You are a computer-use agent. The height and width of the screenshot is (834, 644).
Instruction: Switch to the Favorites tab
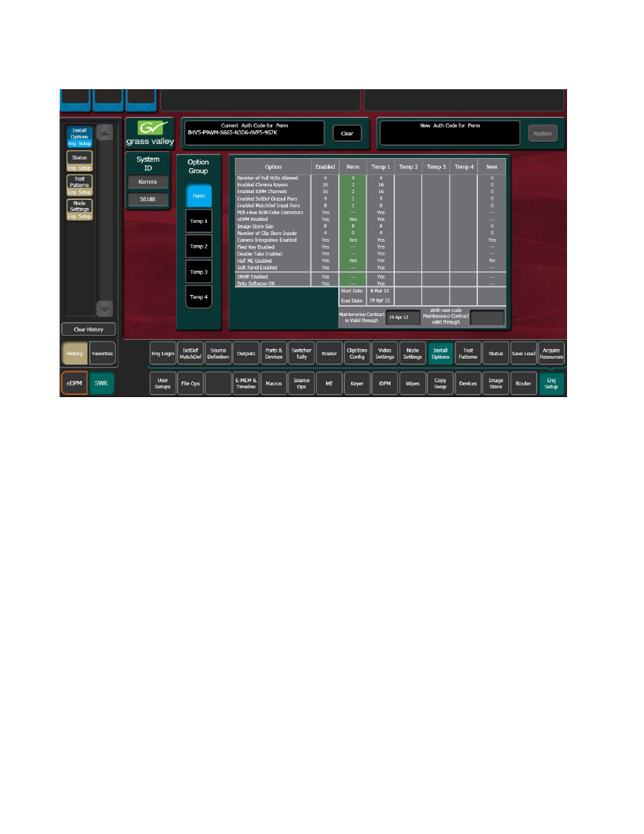pyautogui.click(x=103, y=353)
